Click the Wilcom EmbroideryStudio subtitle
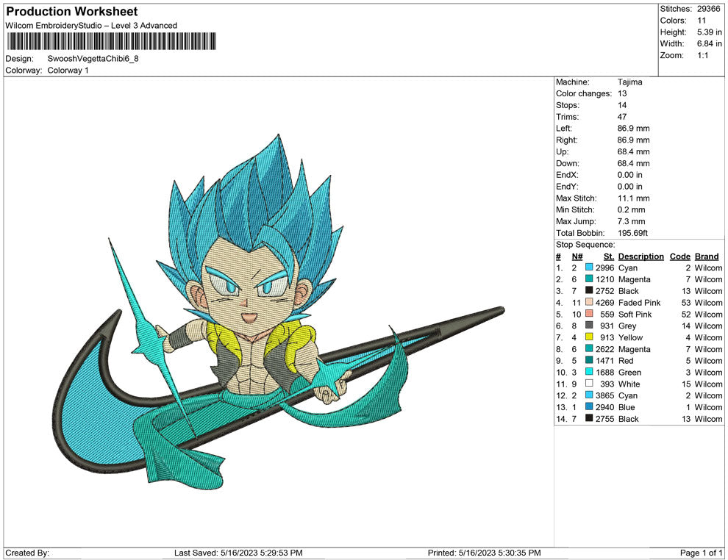728x560 pixels. (x=91, y=26)
